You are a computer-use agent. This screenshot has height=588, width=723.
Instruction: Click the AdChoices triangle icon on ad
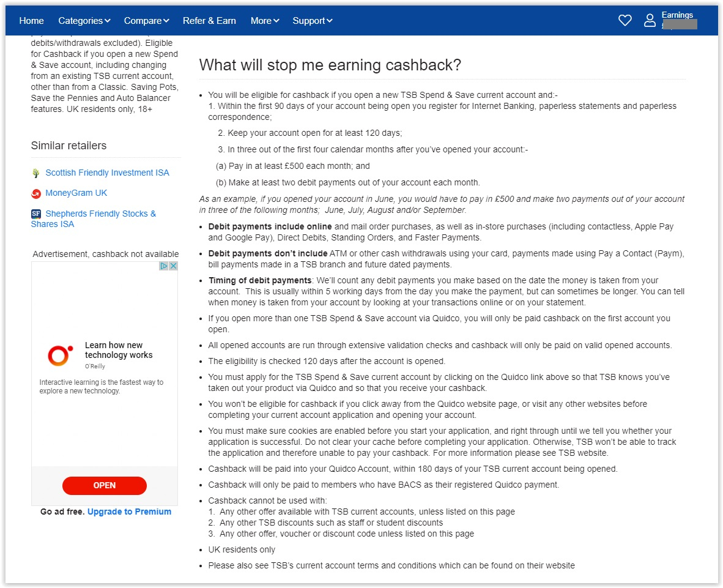point(164,266)
